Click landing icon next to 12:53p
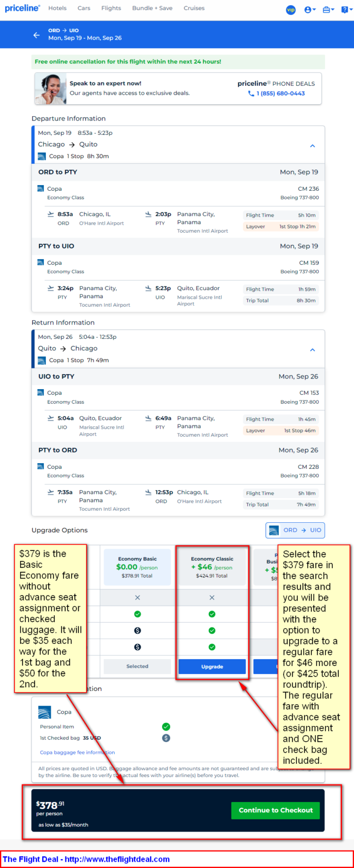354x868 pixels. (x=148, y=492)
